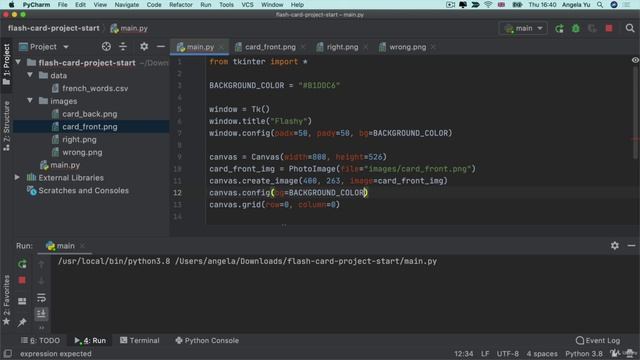This screenshot has height=360, width=640.
Task: Switch to card_front.png editor tab
Action: point(270,47)
